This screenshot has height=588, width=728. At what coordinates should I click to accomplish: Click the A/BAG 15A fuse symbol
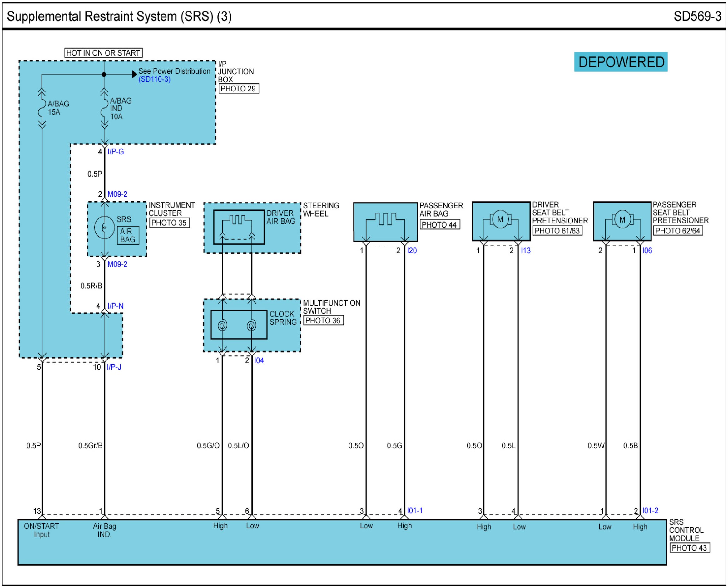click(x=42, y=108)
